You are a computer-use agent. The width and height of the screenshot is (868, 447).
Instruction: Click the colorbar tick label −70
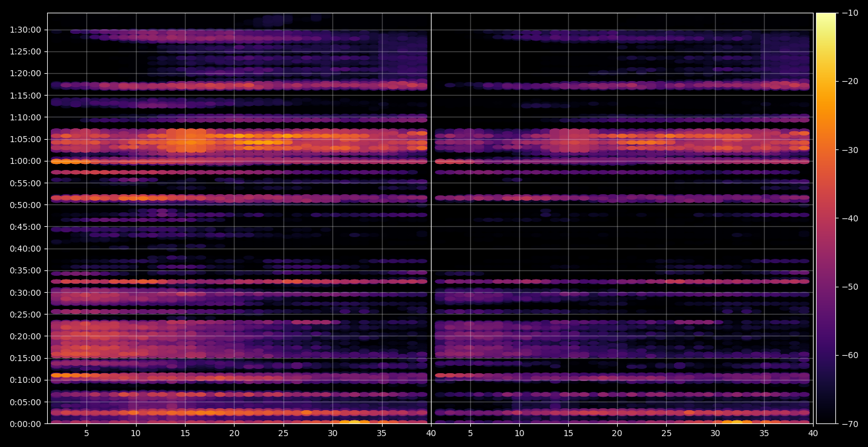850,424
